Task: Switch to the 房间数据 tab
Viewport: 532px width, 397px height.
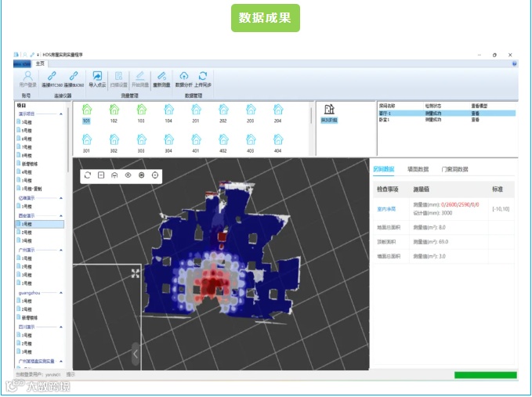Action: 384,169
